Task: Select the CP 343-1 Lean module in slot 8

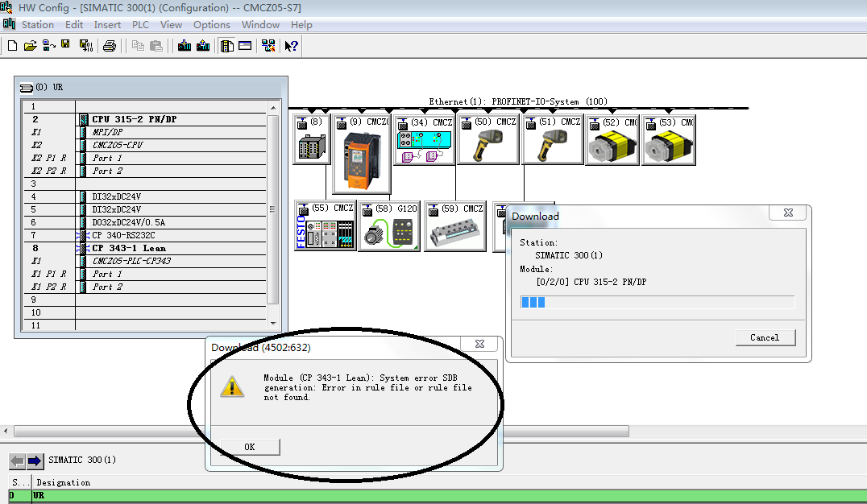Action: click(x=143, y=248)
